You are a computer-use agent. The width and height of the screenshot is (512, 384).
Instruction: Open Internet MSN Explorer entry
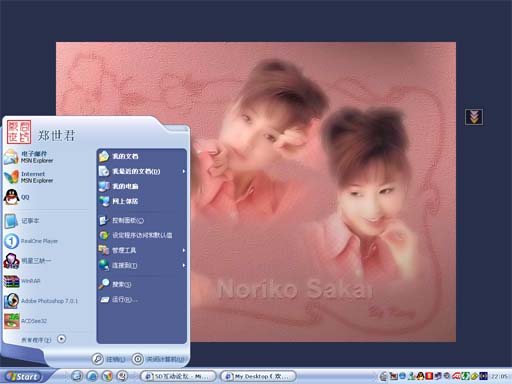click(x=29, y=177)
